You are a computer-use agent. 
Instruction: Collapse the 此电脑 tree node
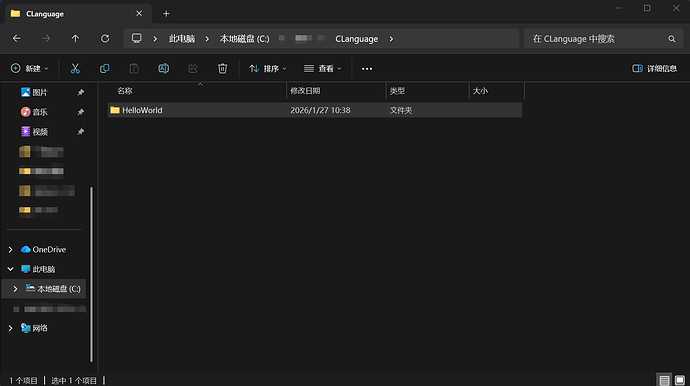click(11, 269)
